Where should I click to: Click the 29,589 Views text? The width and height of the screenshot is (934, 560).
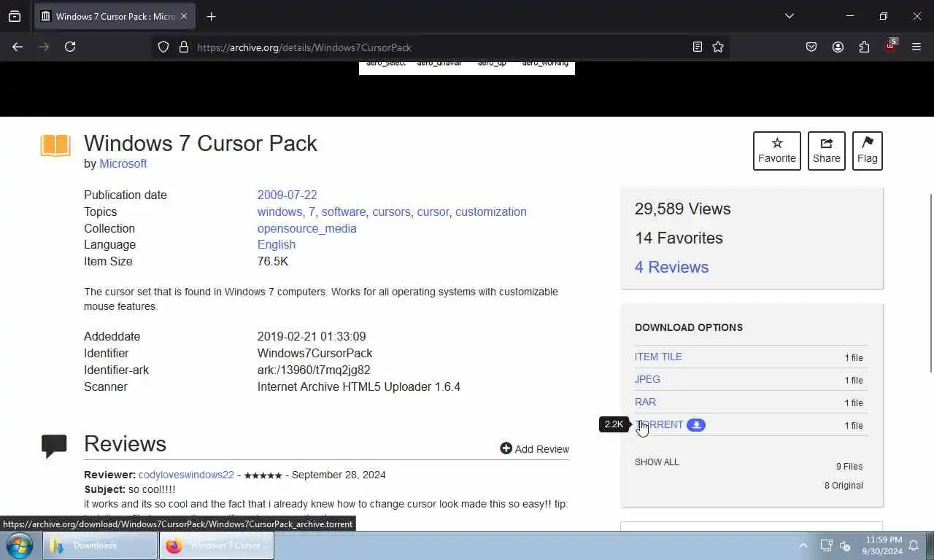682,209
